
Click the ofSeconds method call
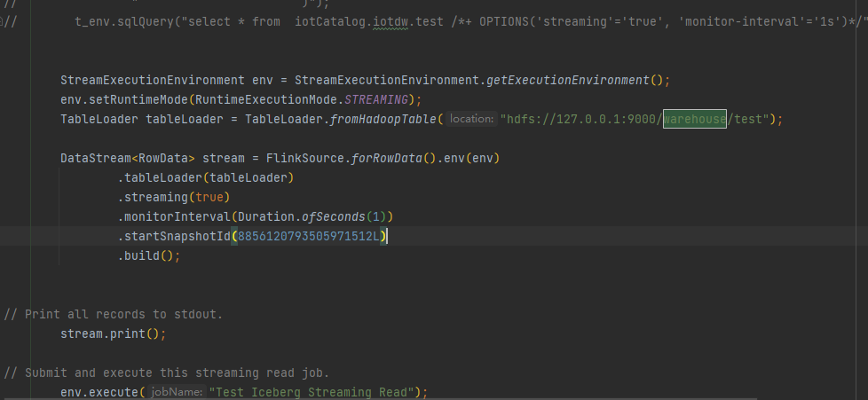pyautogui.click(x=333, y=216)
